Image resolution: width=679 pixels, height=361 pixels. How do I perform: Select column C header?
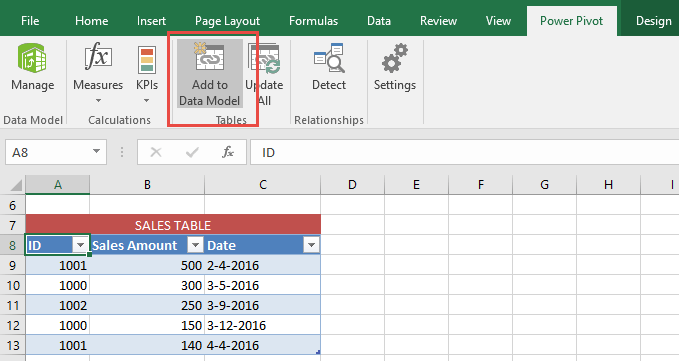click(263, 185)
